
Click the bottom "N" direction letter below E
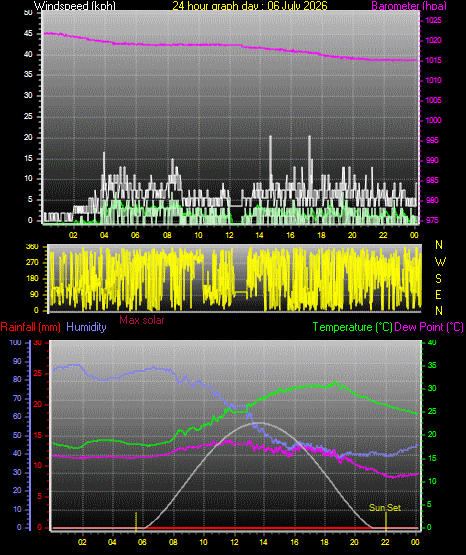click(439, 311)
